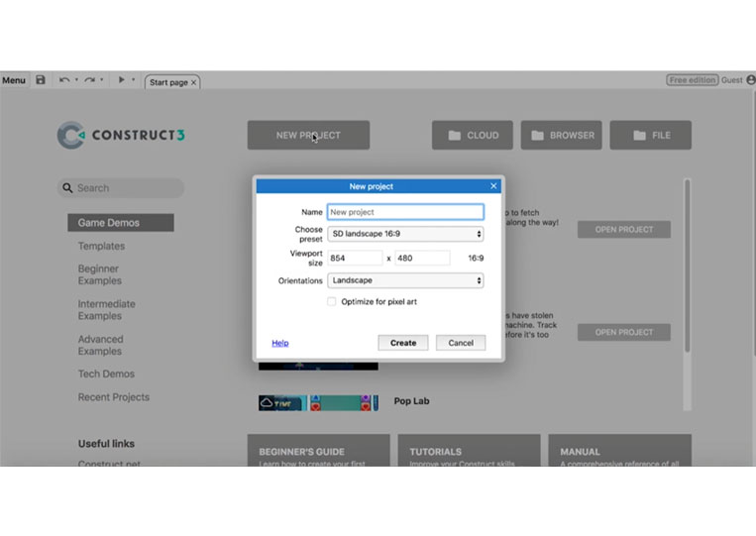Open the Help link in dialog
This screenshot has width=756, height=536.
point(280,343)
